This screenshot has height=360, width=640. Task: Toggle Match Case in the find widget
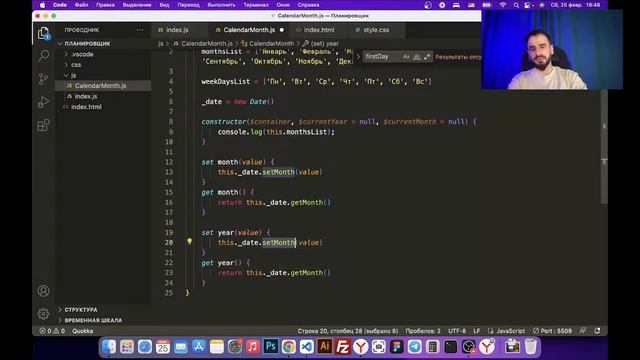[x=406, y=57]
